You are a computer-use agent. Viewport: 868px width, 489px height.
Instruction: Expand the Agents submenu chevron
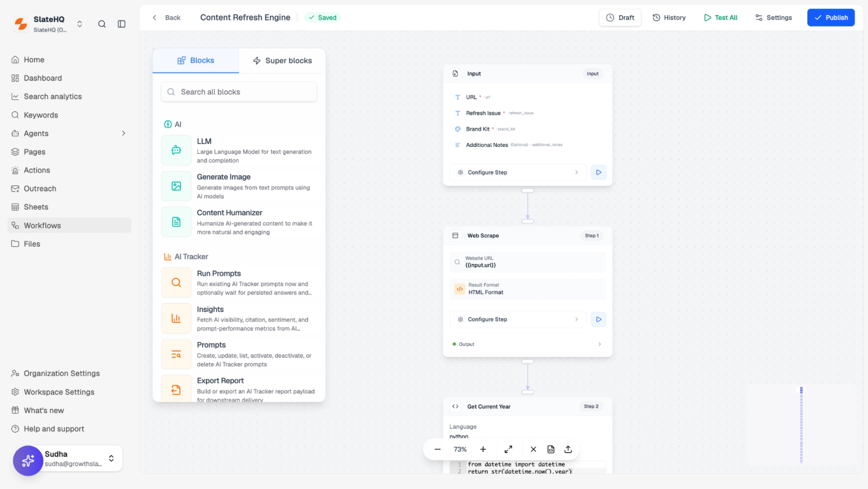124,133
